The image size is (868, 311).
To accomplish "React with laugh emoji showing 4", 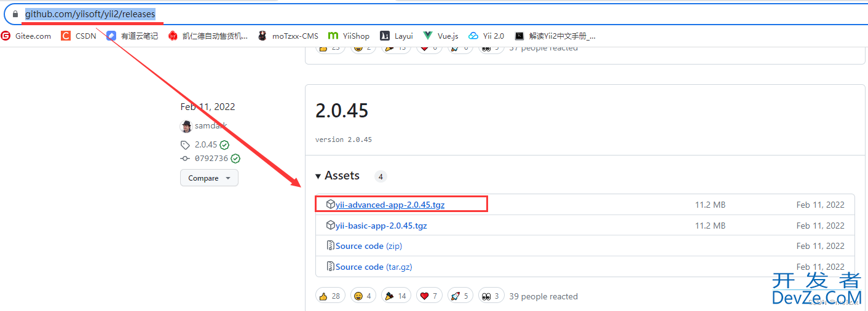I will pos(363,296).
